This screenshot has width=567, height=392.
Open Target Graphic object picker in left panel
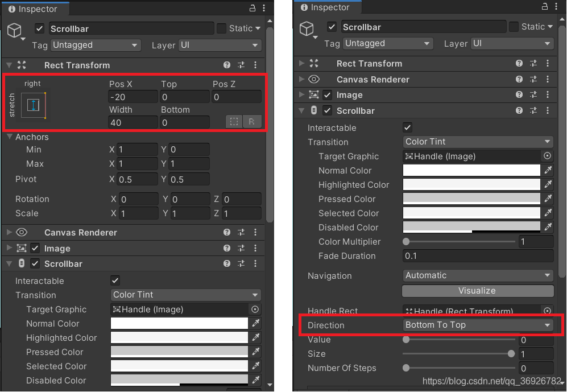[255, 309]
